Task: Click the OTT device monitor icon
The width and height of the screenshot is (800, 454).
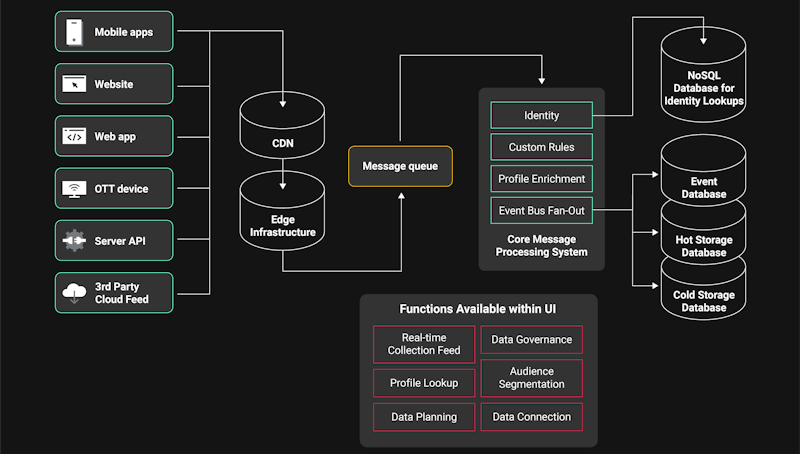Action: coord(74,189)
